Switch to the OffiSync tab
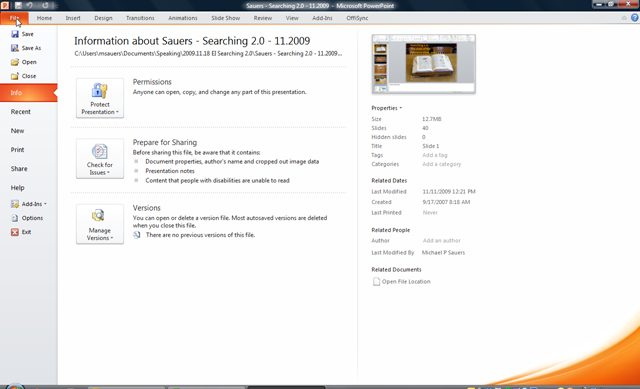640x389 pixels. pyautogui.click(x=357, y=18)
